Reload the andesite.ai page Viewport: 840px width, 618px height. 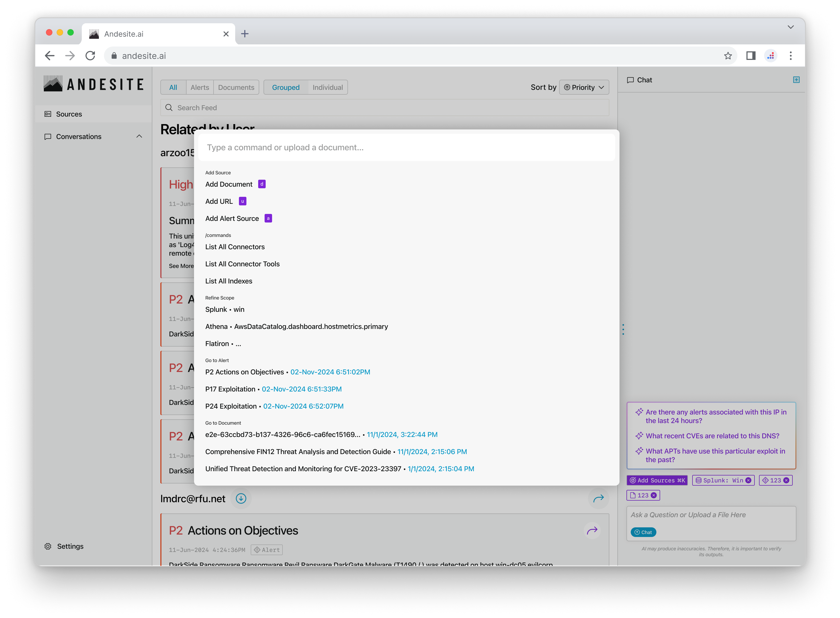click(90, 56)
